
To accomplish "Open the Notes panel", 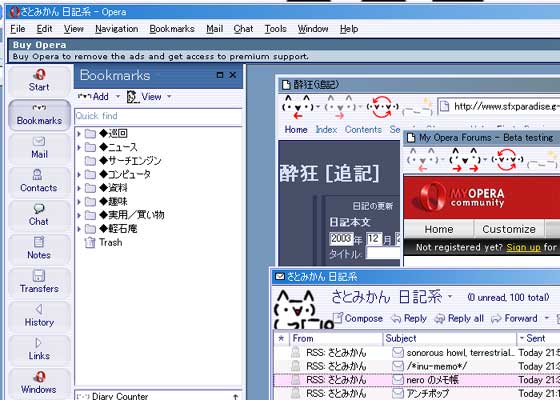I will (39, 249).
